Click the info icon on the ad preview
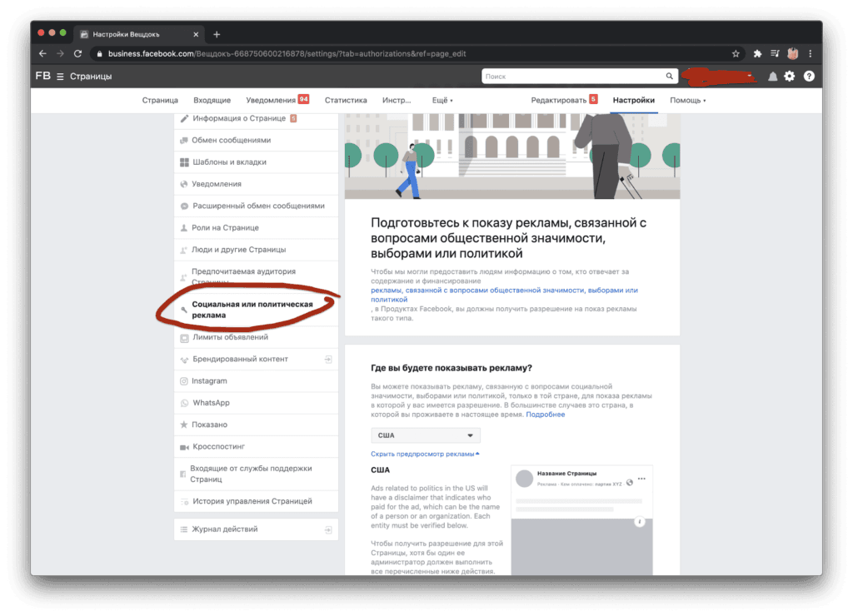853x616 pixels. pos(640,522)
